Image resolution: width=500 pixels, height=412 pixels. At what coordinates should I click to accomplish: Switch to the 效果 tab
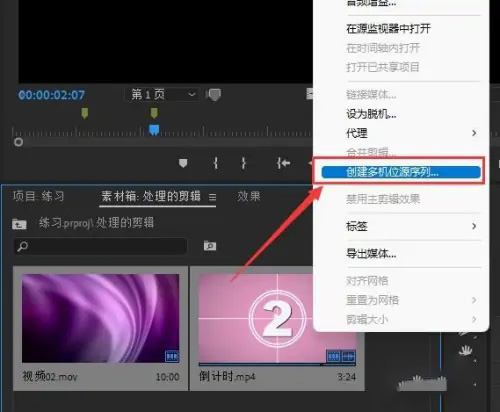249,196
